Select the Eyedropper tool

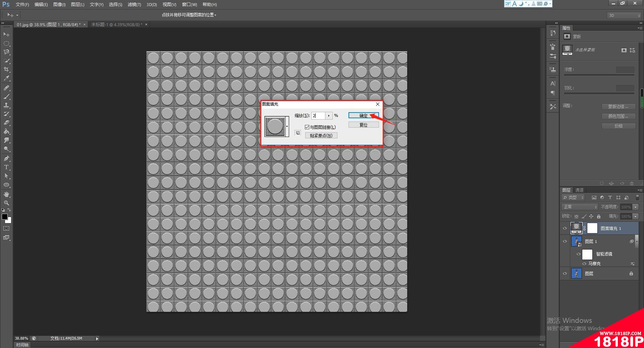(6, 78)
